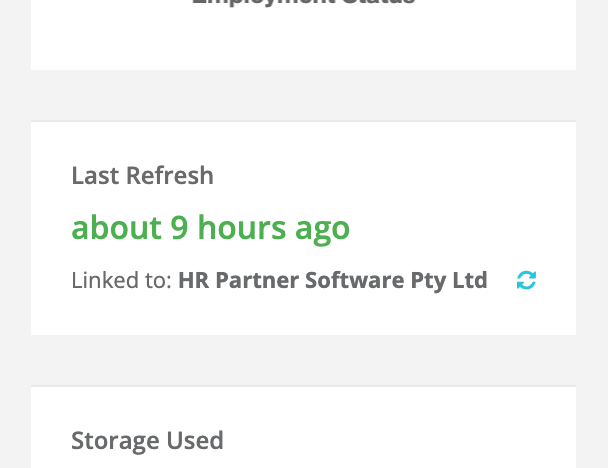Click the word "Storage" in lower card
The height and width of the screenshot is (468, 608).
tap(116, 442)
